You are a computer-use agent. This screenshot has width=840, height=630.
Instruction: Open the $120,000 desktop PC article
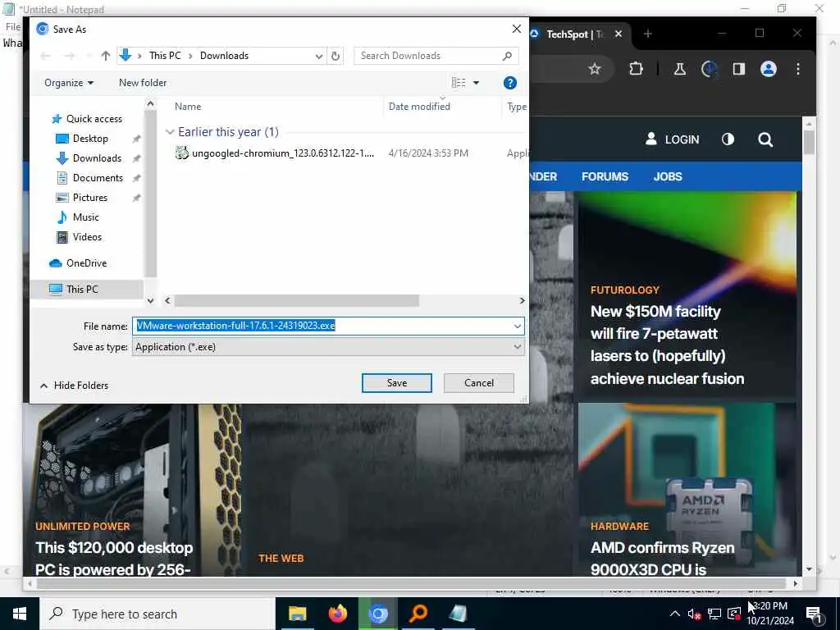click(x=114, y=558)
